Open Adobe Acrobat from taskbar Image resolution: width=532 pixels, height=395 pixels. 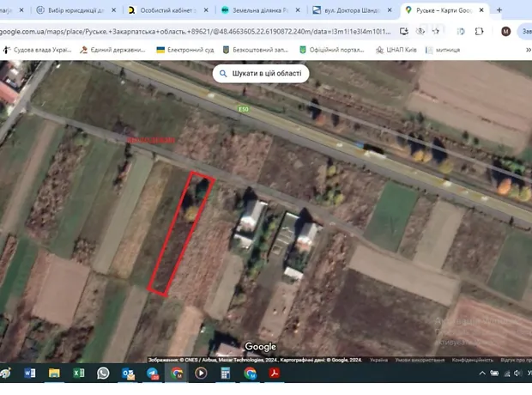(x=274, y=374)
